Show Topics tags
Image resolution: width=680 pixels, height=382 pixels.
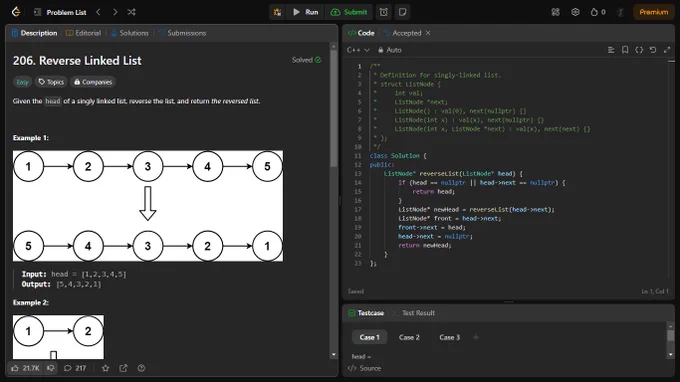[51, 82]
